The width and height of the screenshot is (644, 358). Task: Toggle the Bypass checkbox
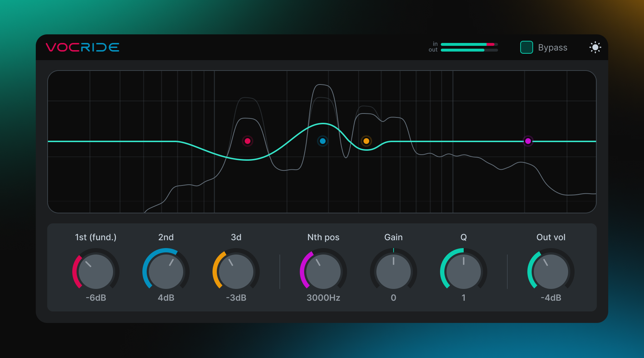click(x=526, y=47)
